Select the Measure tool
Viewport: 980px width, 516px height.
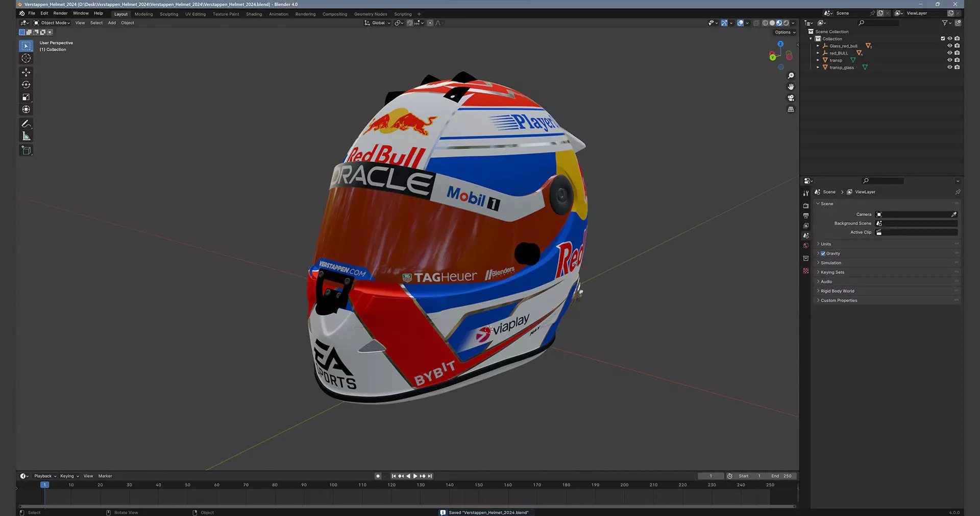26,136
